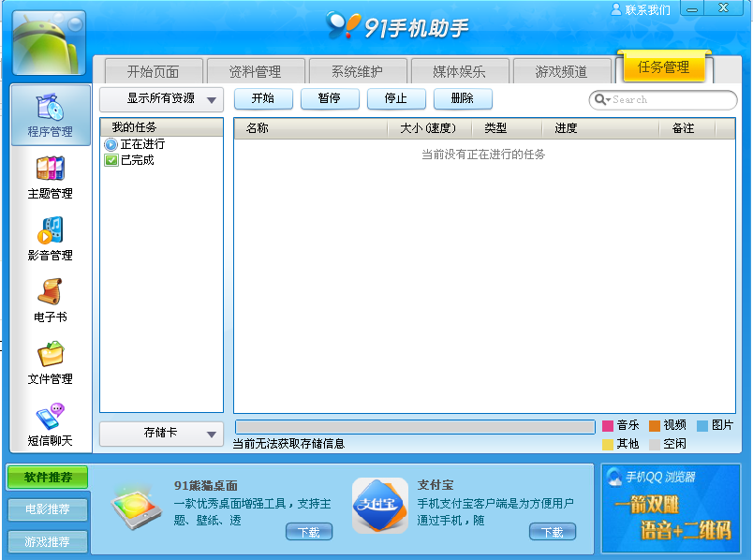Select the 正在进行 task filter

pyautogui.click(x=141, y=144)
